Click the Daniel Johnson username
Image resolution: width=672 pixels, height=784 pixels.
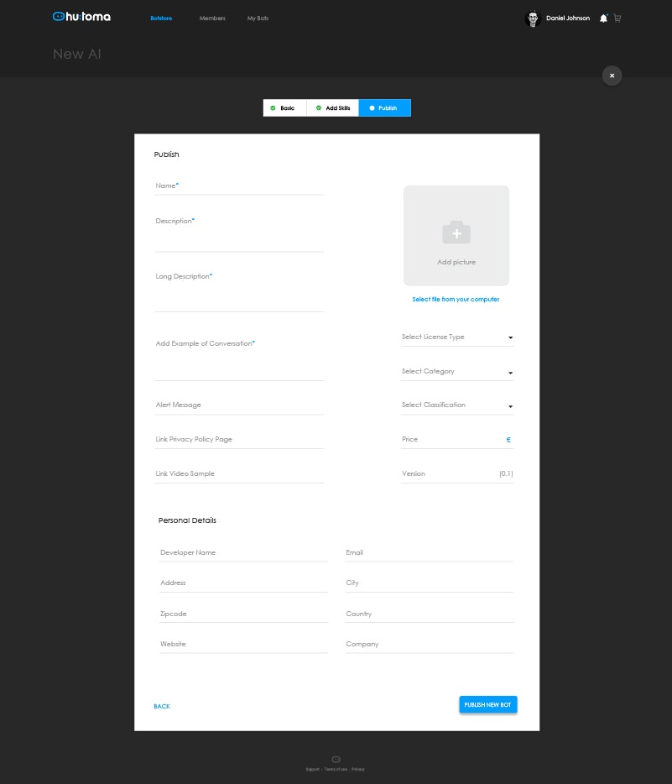(568, 18)
